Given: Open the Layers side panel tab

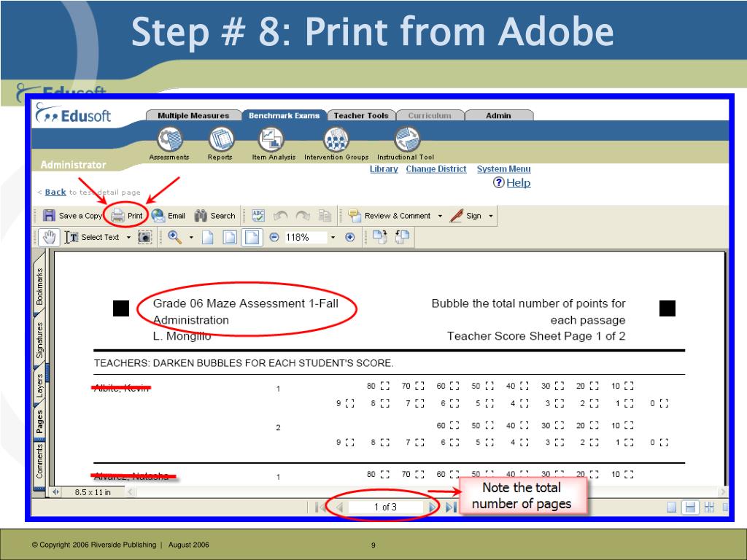Looking at the screenshot, I should point(39,386).
